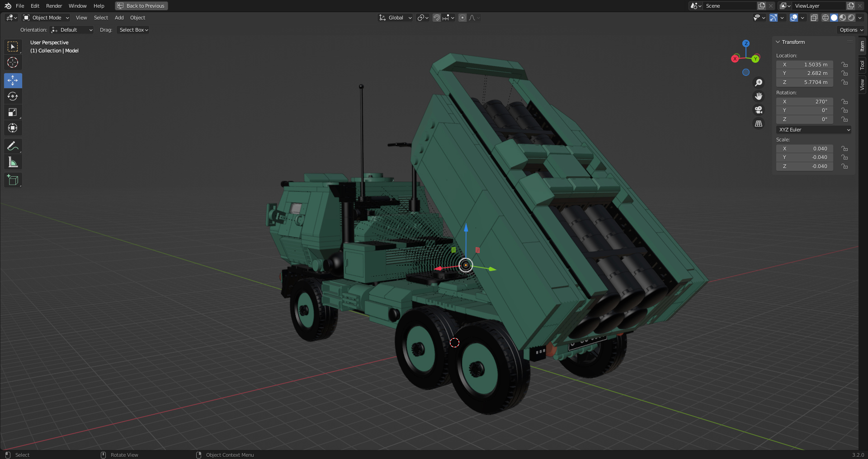Click the blue Z axis on navigation gizmo

746,43
